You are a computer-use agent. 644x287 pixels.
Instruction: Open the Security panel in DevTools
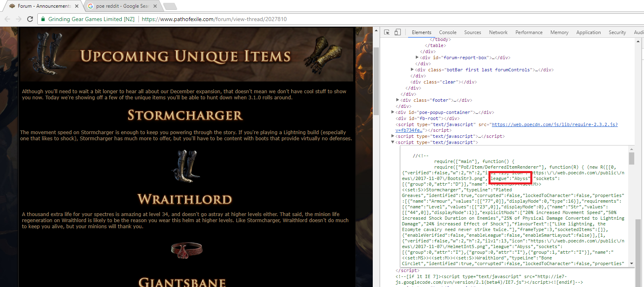(617, 32)
